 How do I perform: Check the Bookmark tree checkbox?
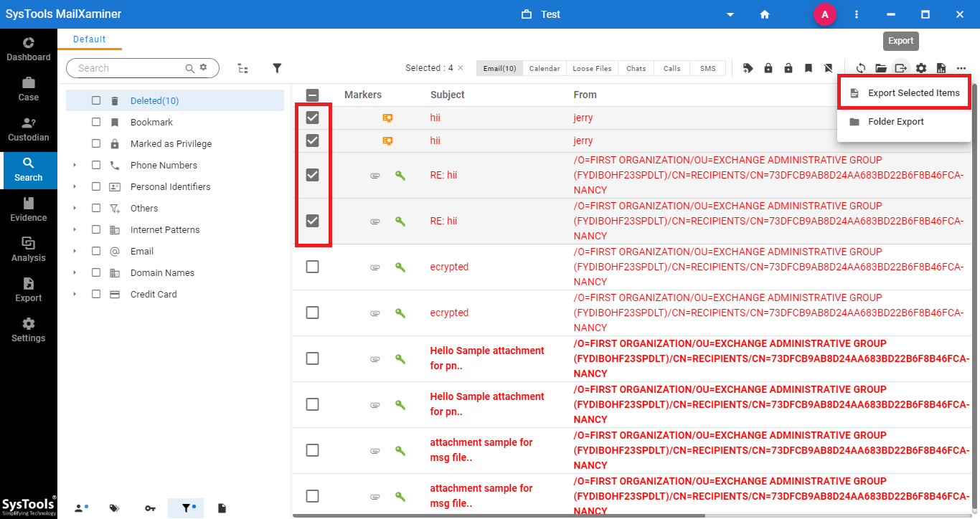pos(96,122)
